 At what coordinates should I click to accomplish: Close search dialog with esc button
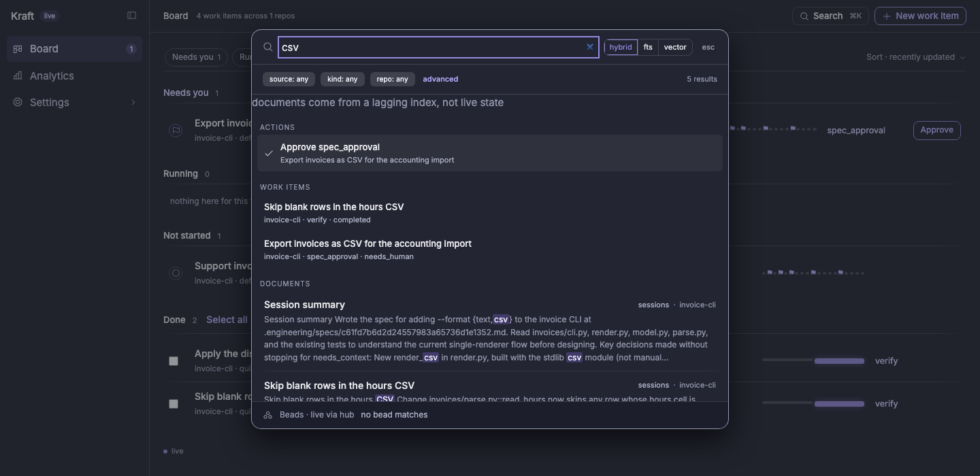[x=708, y=47]
